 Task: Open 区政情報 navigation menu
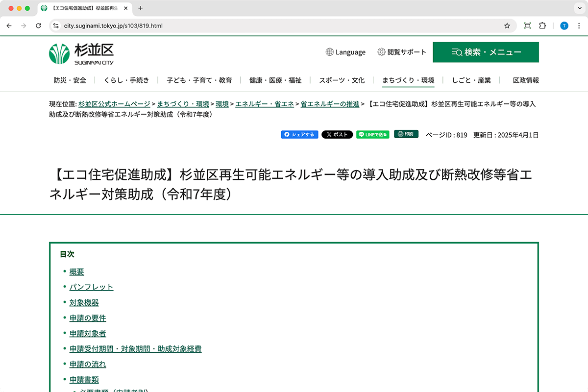(x=526, y=80)
